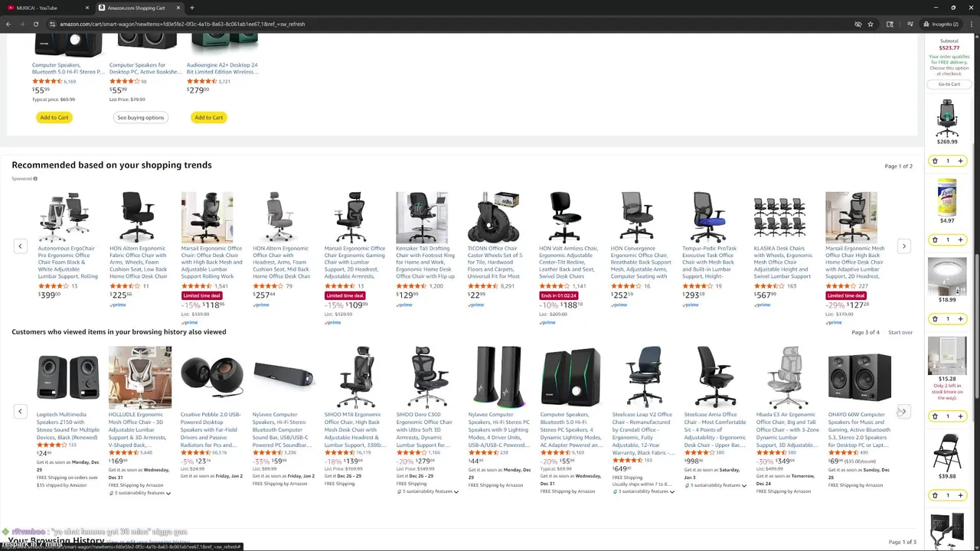980x551 pixels.
Task: Show previous recommended shopping trends items
Action: click(21, 246)
